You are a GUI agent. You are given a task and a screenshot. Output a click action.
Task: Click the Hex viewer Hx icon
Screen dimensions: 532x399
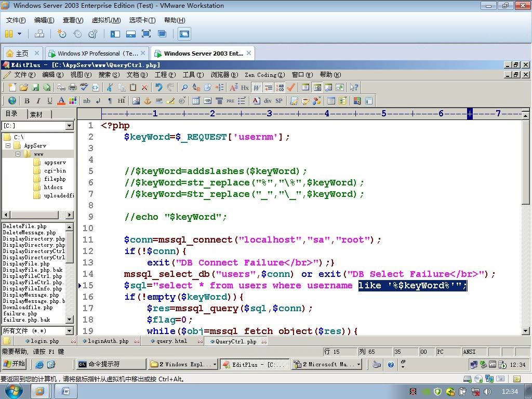click(245, 87)
